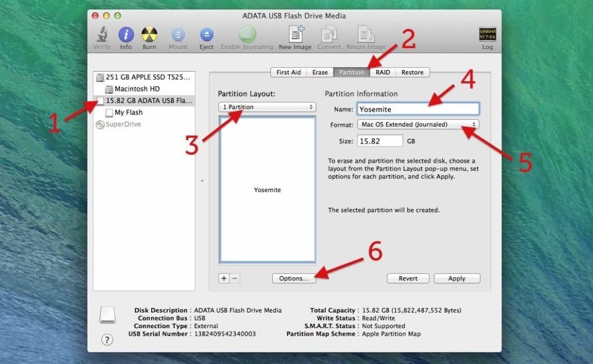Switch to the Erase tab
Viewport: 593px width, 364px height.
[x=320, y=72]
